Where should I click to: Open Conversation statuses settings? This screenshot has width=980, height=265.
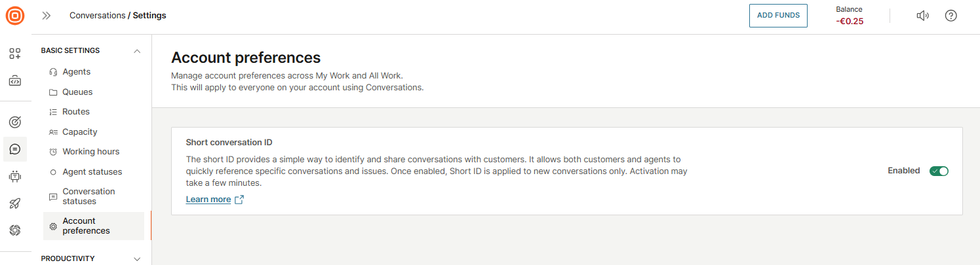88,196
